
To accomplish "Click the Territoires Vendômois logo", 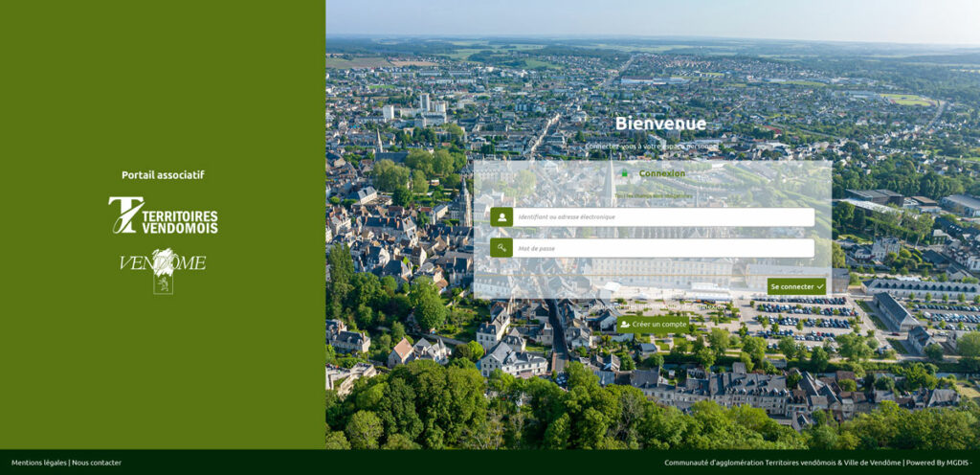I will pos(163,215).
